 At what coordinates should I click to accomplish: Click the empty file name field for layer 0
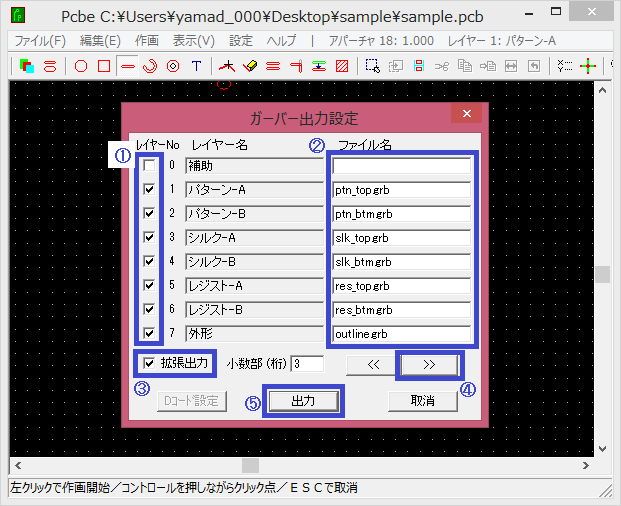click(x=402, y=165)
